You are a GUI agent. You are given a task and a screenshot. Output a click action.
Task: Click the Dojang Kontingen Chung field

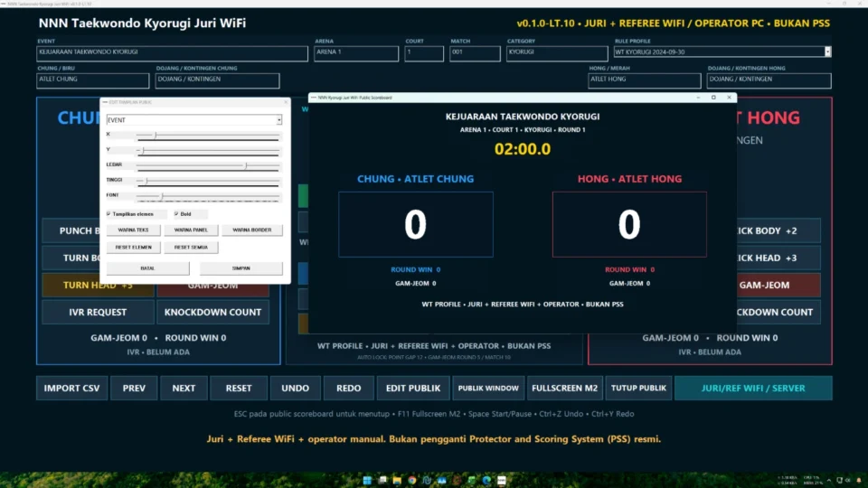click(x=218, y=80)
